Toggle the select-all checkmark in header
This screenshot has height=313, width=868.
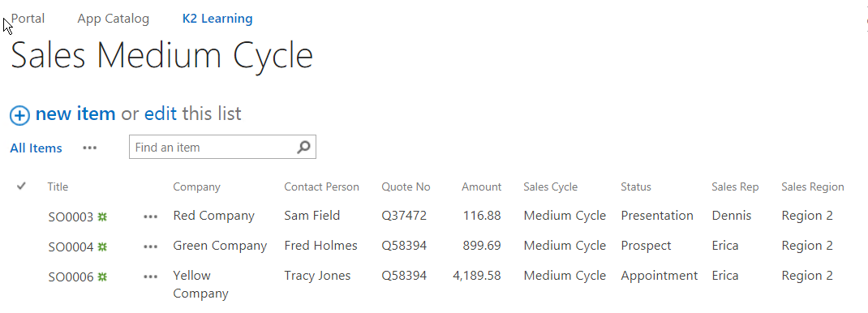tap(21, 187)
